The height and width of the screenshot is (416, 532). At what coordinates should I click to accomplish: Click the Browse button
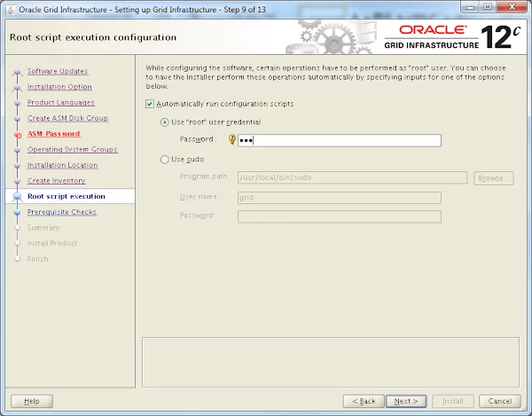(x=494, y=178)
